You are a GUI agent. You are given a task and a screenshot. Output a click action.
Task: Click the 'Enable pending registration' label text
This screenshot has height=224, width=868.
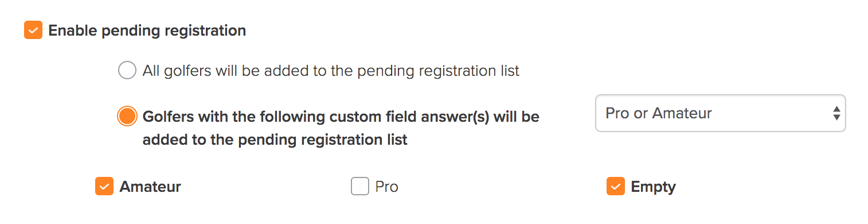(x=147, y=30)
